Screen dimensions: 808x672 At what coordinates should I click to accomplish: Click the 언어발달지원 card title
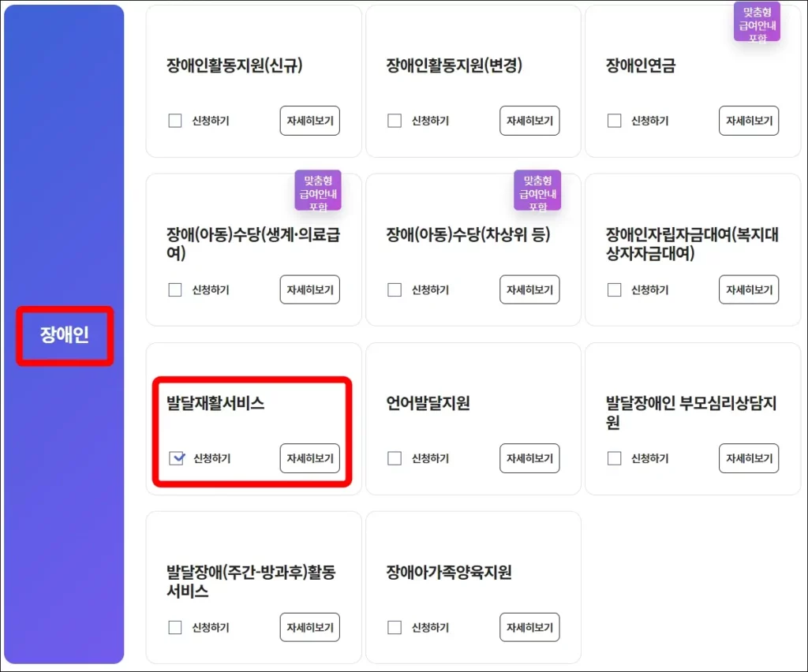(x=428, y=403)
